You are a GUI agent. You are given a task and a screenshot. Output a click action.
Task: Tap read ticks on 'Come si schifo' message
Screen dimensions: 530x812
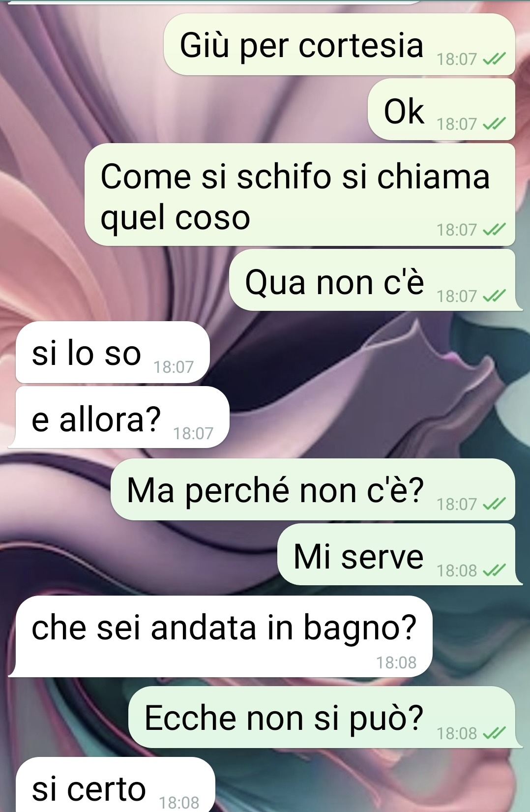(x=494, y=230)
